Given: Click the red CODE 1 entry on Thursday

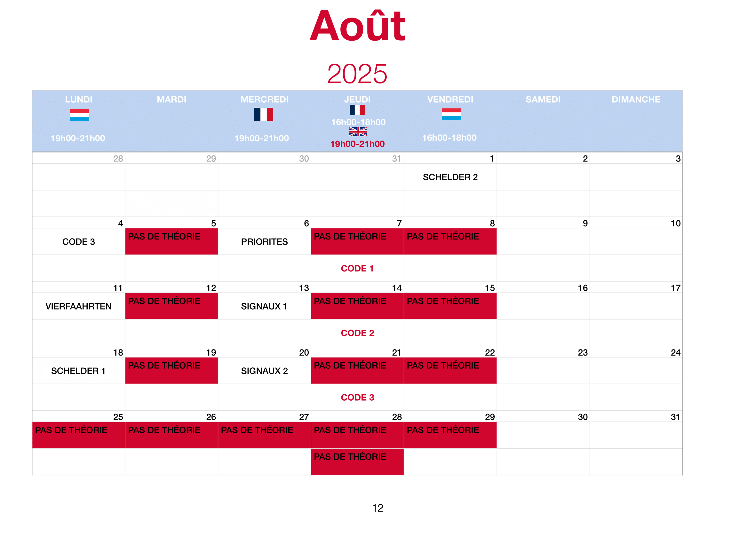Looking at the screenshot, I should pos(357,268).
